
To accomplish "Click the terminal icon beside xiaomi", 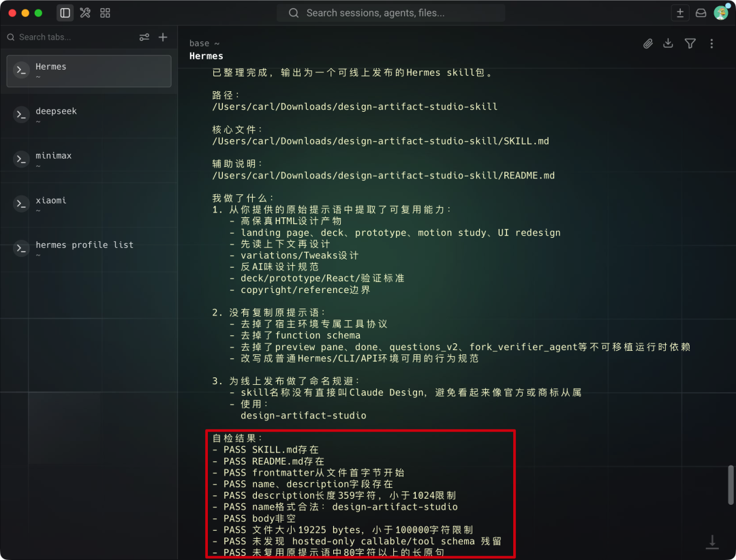I will coord(21,204).
